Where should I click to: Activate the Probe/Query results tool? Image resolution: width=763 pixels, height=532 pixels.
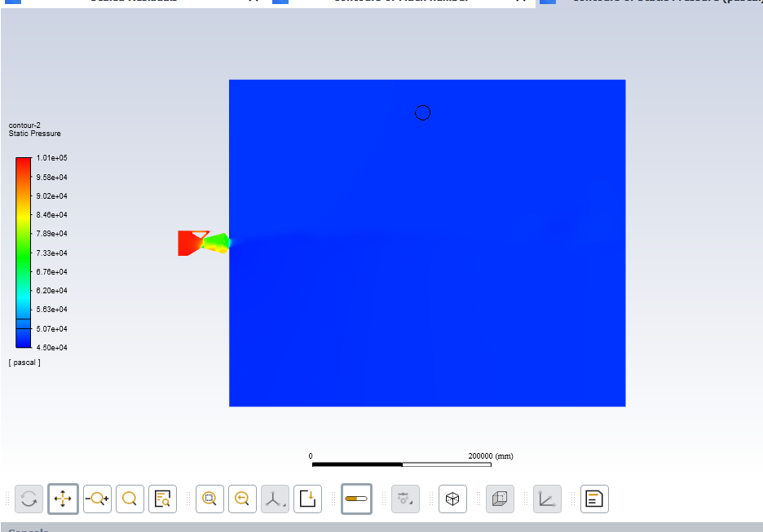162,499
